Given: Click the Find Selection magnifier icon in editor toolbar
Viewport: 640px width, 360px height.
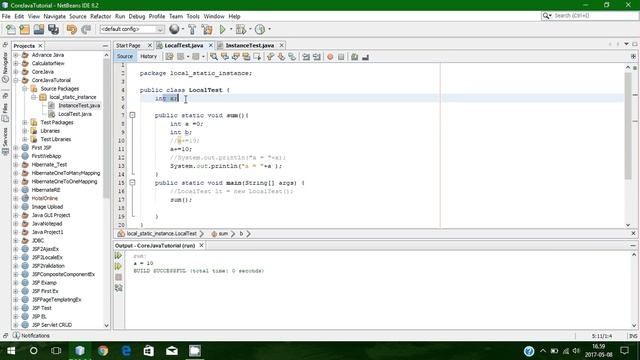Looking at the screenshot, I should click(x=214, y=57).
